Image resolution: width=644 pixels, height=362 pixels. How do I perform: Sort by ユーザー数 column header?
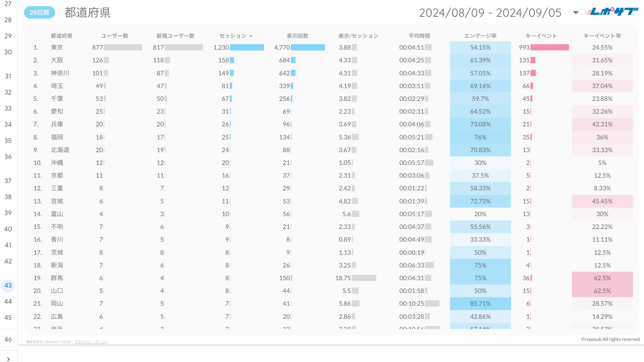(115, 36)
